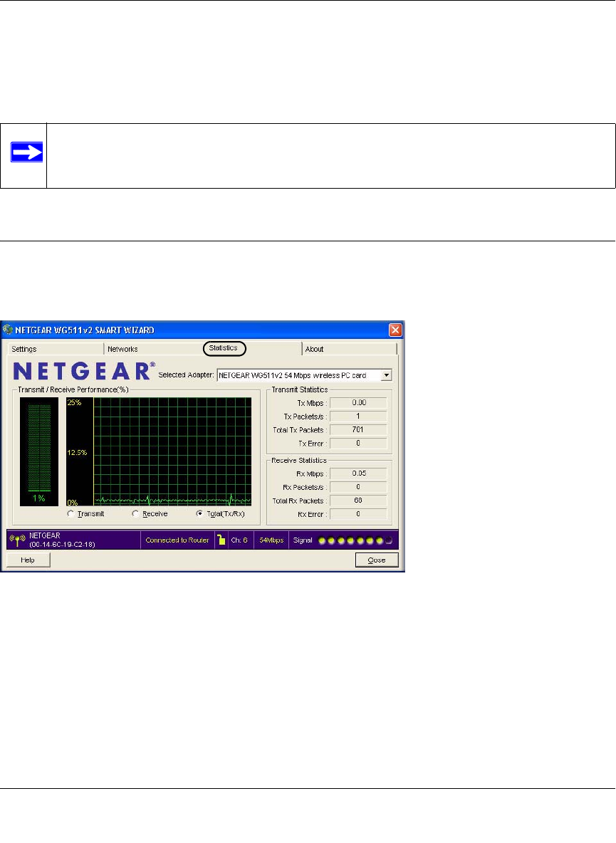Click the 1% performance level meter
Image resolution: width=616 pixels, height=843 pixels.
coord(39,451)
